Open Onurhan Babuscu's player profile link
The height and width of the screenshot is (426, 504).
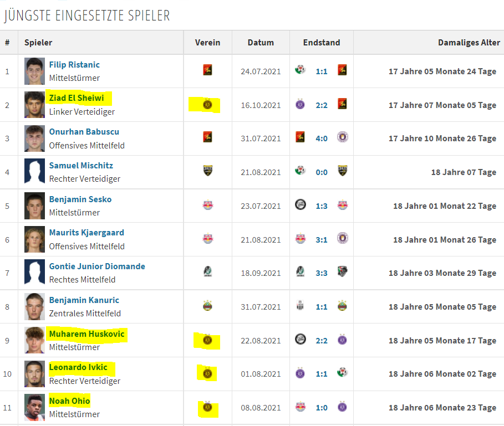[84, 132]
